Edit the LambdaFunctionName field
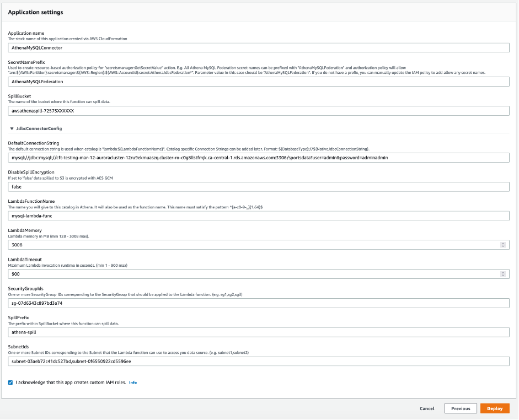 (x=259, y=216)
